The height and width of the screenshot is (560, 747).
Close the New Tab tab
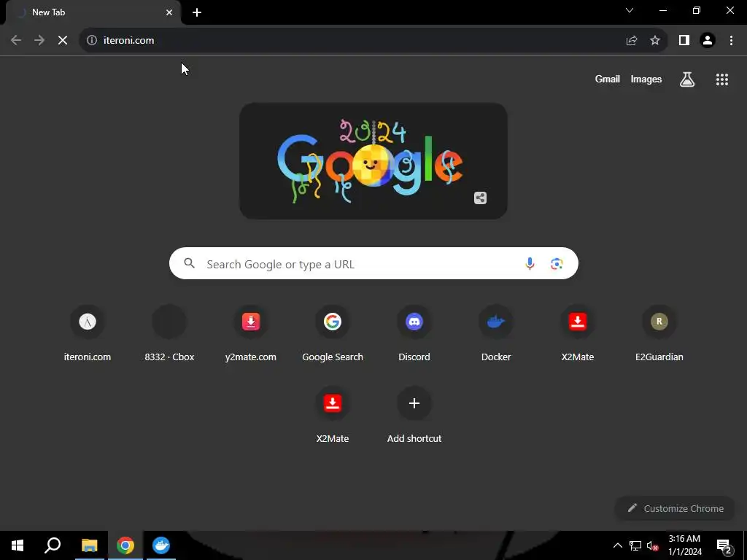pos(169,12)
